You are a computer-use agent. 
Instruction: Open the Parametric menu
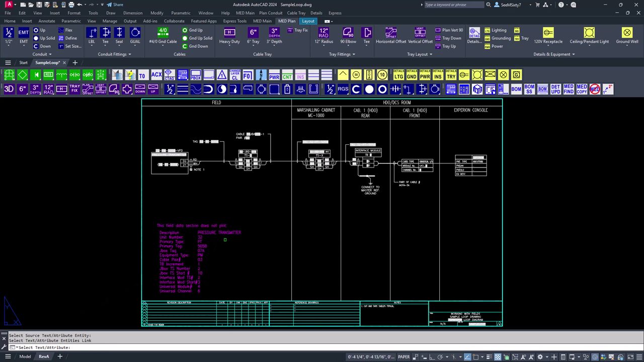tap(181, 13)
